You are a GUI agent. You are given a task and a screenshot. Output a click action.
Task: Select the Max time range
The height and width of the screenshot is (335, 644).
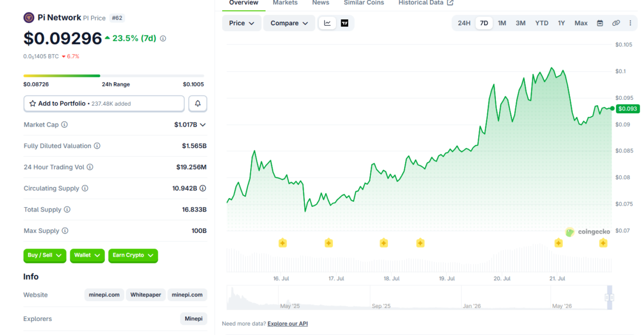pyautogui.click(x=581, y=23)
